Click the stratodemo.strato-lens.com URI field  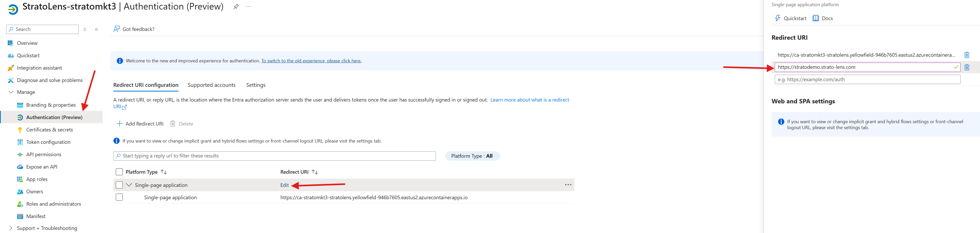click(x=867, y=67)
